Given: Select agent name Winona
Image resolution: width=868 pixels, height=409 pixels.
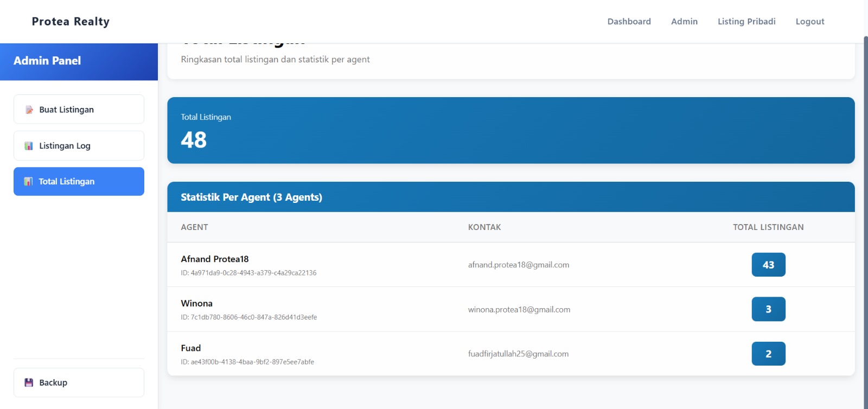Looking at the screenshot, I should click(x=197, y=304).
